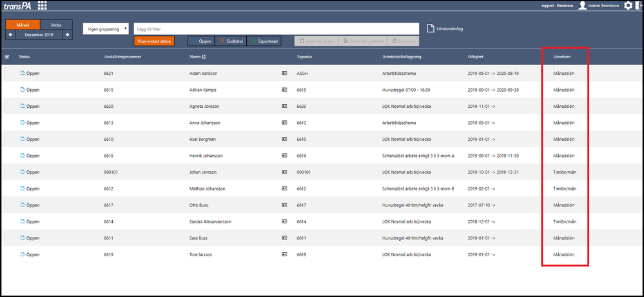
Task: Click employee number 6613
Action: pyautogui.click(x=109, y=123)
